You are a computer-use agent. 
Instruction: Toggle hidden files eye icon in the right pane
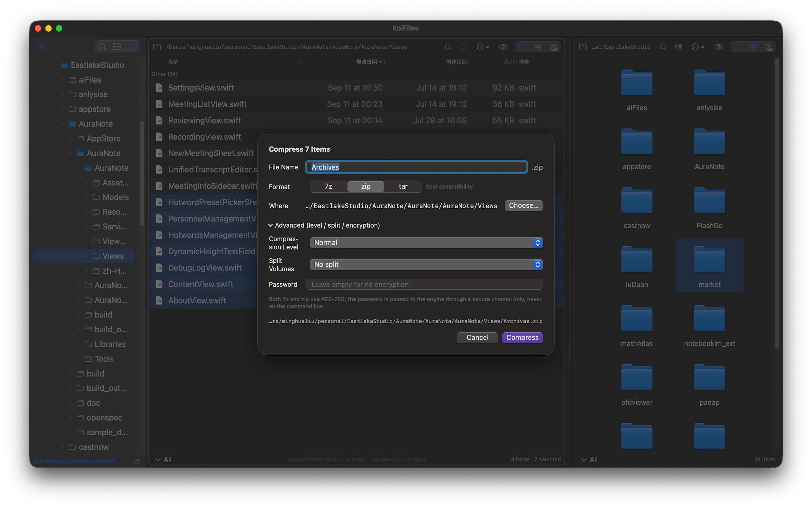[x=718, y=47]
